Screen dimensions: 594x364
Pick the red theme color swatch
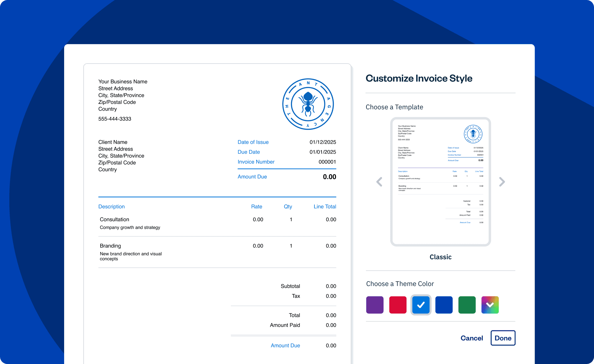pos(398,305)
